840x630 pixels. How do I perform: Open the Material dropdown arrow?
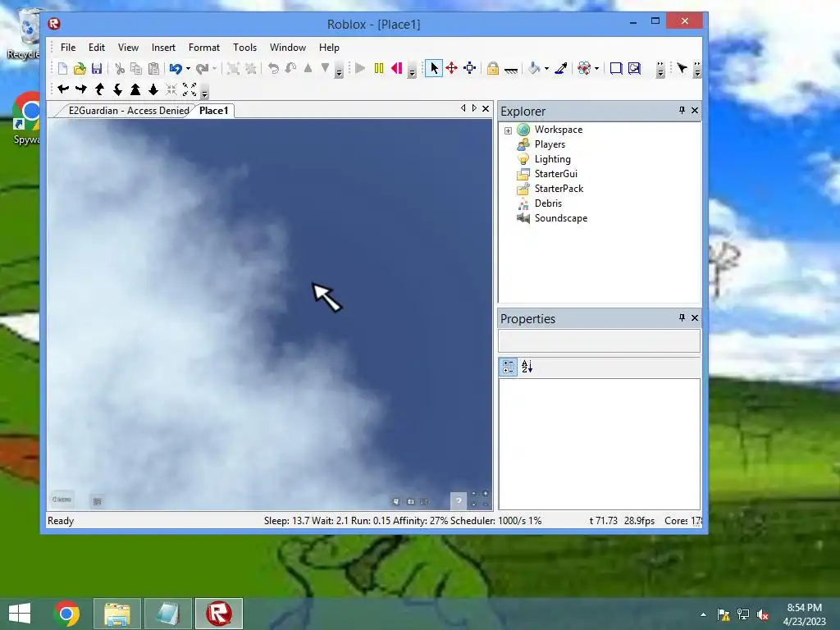click(x=597, y=69)
